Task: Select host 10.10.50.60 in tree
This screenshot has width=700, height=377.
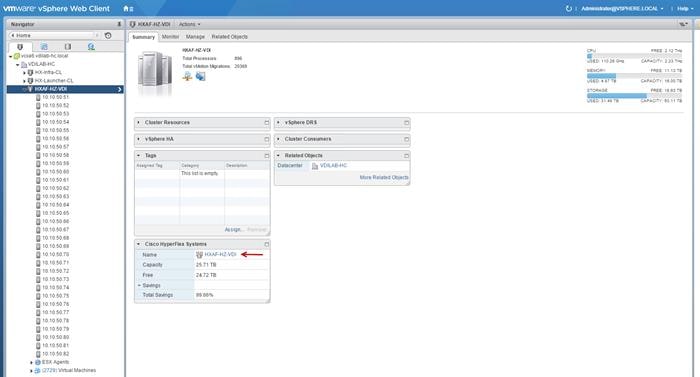Action: point(55,172)
